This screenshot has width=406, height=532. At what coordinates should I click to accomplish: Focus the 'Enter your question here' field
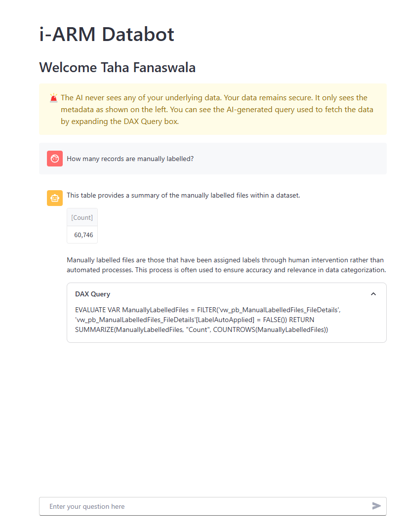[207, 506]
